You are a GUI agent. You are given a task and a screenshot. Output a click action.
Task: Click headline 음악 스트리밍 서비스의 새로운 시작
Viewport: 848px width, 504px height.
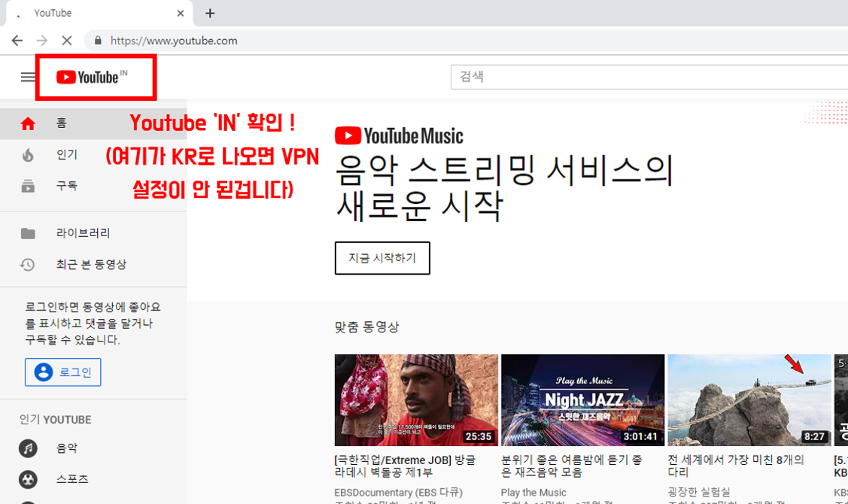[504, 187]
